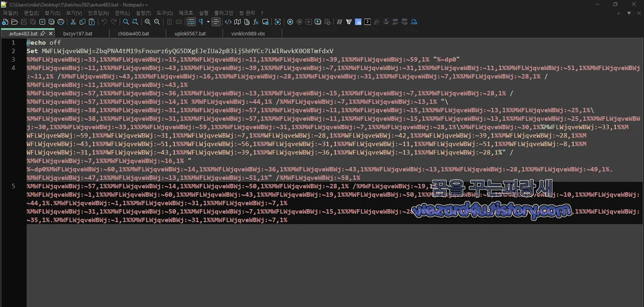Click the Zoom Out icon
644x307 pixels.
click(x=157, y=22)
